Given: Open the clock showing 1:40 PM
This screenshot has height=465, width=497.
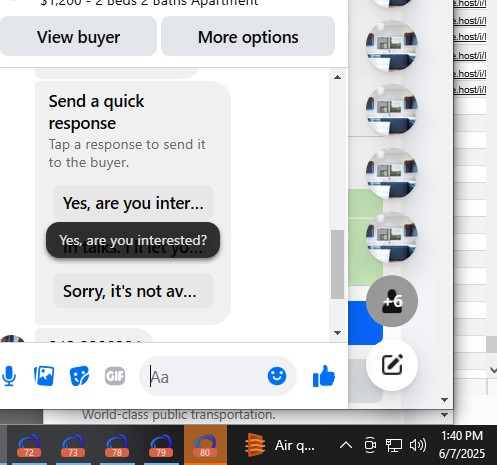Looking at the screenshot, I should (462, 445).
